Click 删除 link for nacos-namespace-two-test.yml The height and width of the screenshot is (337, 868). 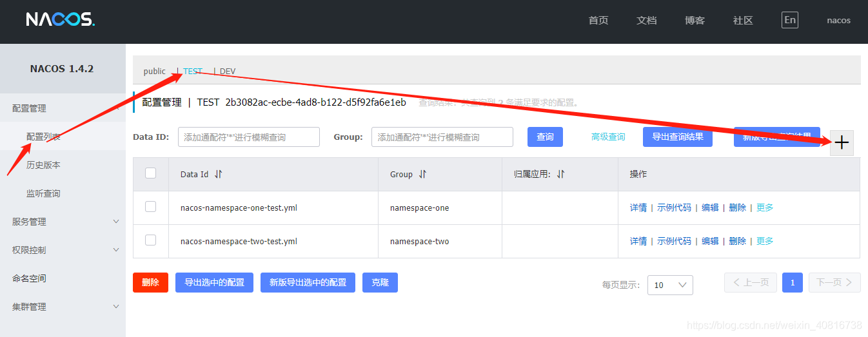pyautogui.click(x=737, y=241)
